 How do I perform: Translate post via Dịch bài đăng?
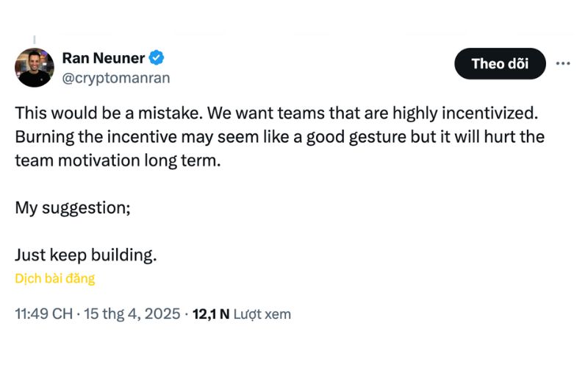[x=54, y=278]
